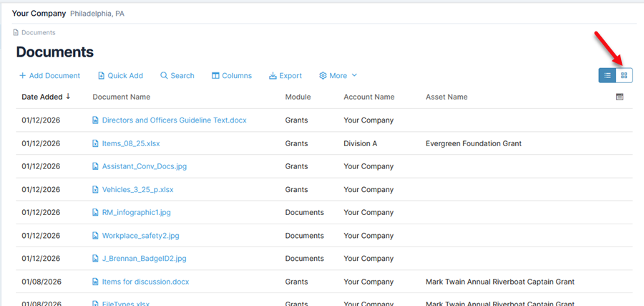Click file icon beside Workplace_safety2.jpg
The width and height of the screenshot is (644, 306).
96,236
